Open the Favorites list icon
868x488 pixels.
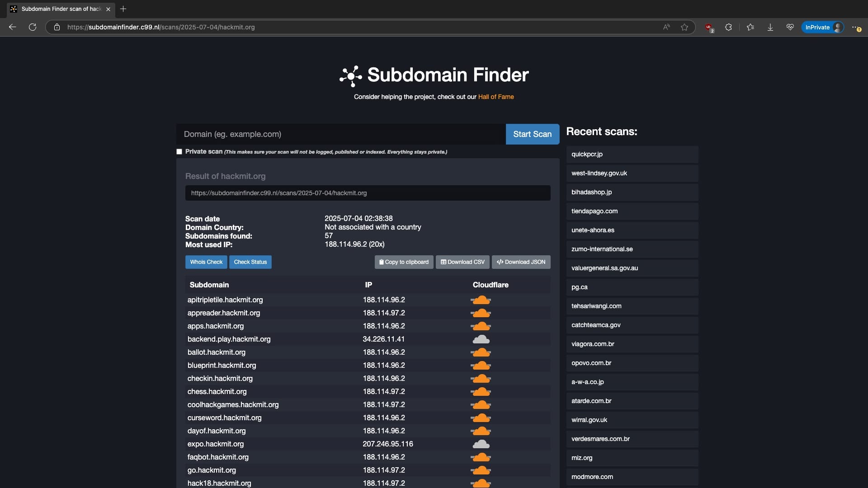tap(750, 27)
